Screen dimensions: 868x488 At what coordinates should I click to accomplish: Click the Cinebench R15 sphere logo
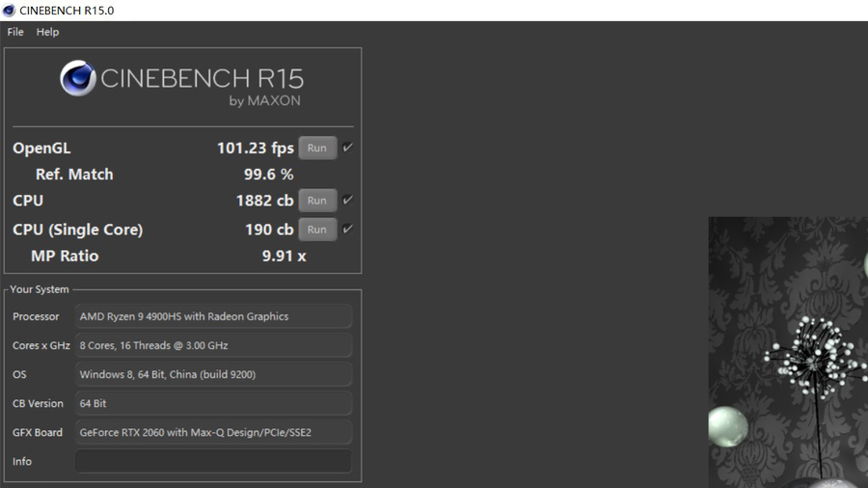[x=78, y=78]
